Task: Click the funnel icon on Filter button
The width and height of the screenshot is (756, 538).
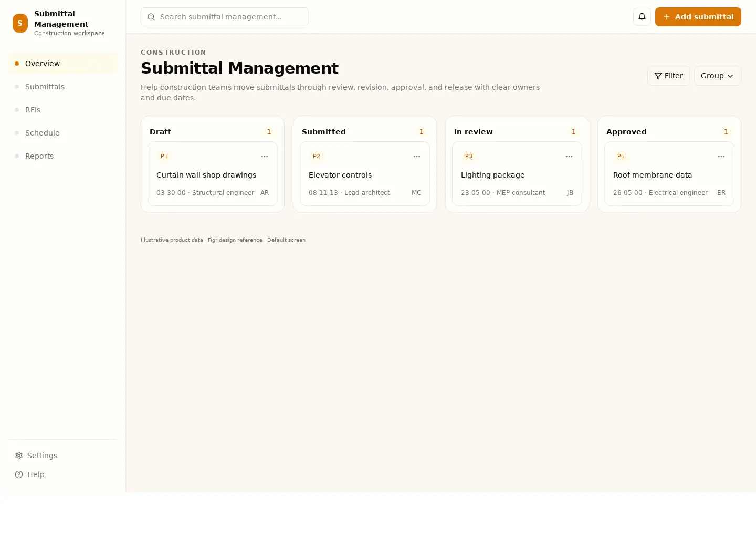Action: [x=658, y=76]
